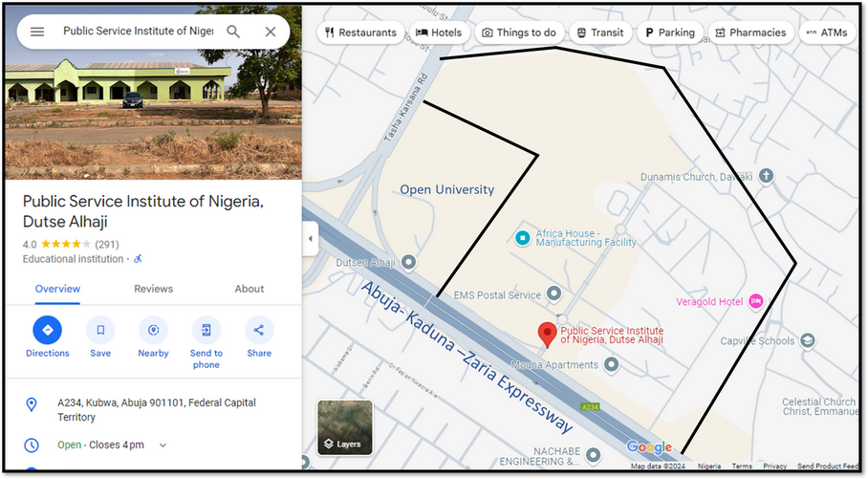
Task: Click the Send to phone icon
Action: pyautogui.click(x=206, y=330)
